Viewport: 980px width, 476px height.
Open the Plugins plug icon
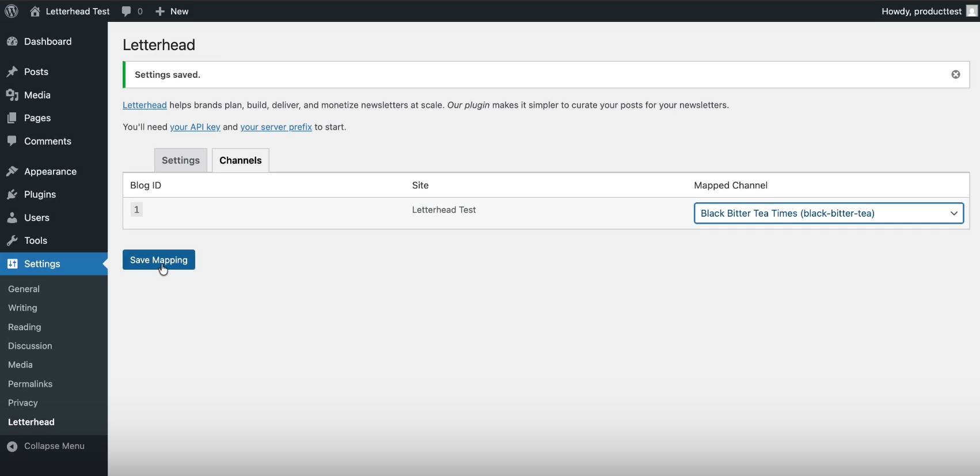(12, 195)
